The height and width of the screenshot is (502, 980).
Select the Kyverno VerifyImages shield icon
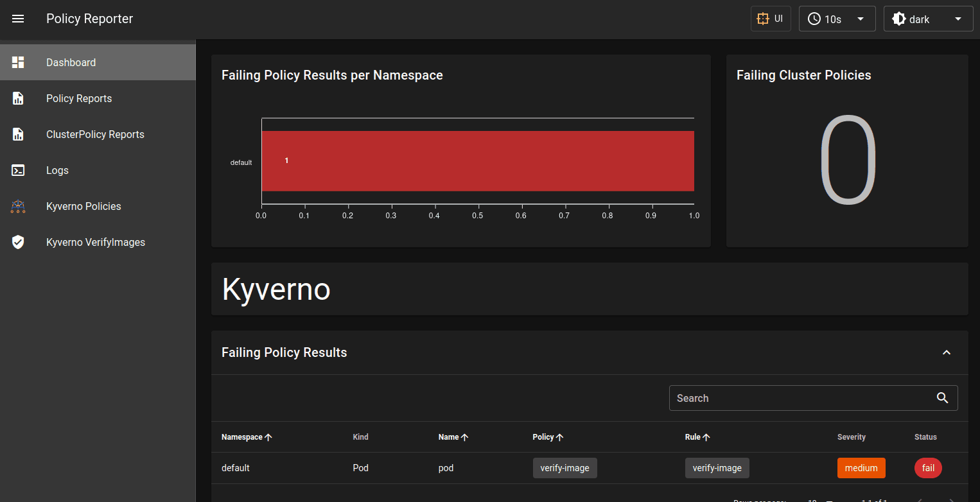pos(17,241)
